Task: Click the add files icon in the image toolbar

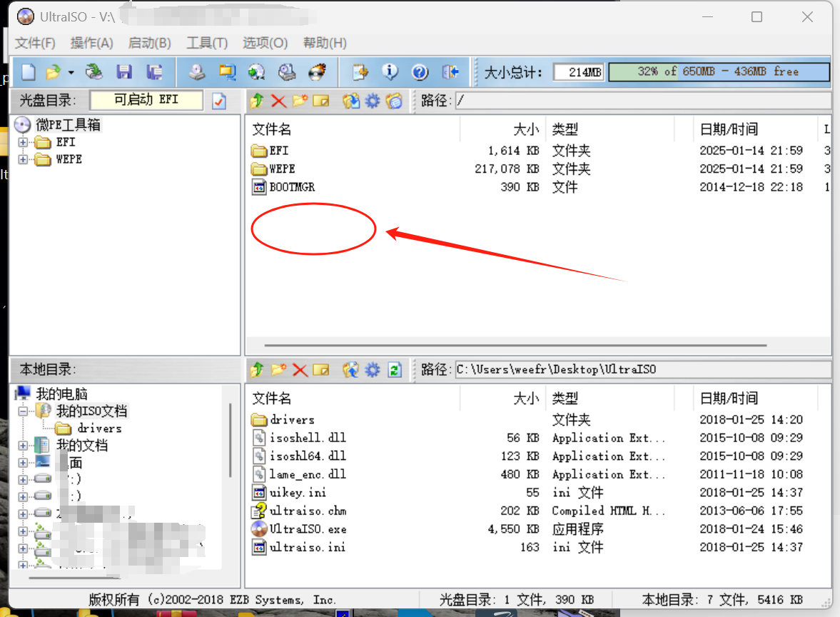Action: [x=351, y=101]
